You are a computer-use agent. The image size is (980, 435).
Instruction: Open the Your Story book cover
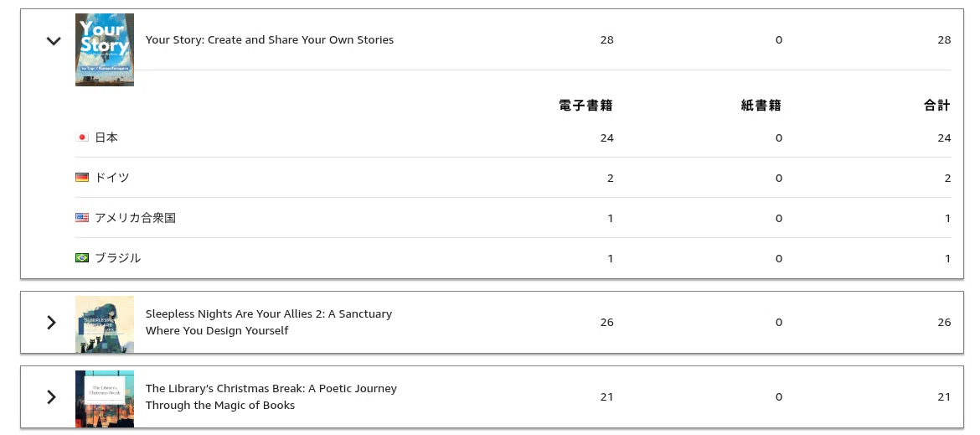coord(105,49)
